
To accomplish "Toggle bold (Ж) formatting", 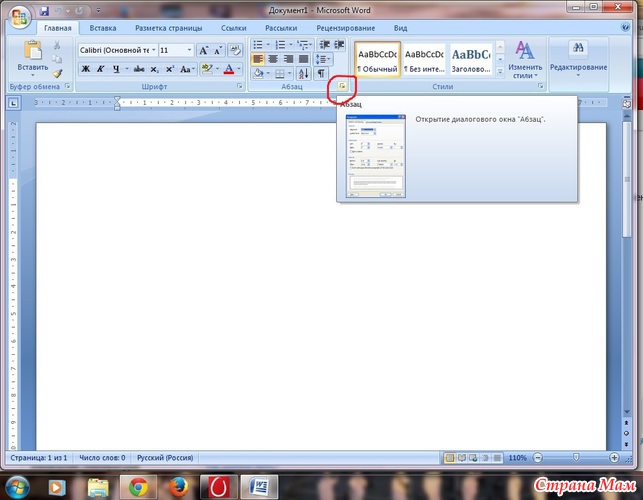I will coord(86,69).
